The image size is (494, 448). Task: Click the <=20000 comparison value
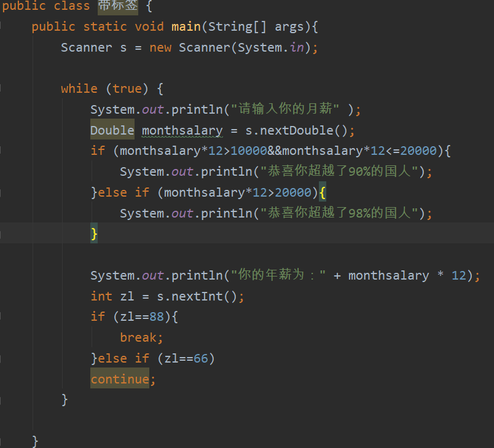411,151
